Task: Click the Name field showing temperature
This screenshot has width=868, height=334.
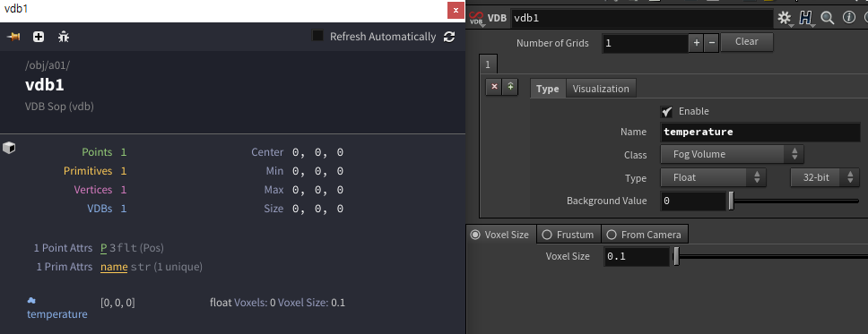Action: point(760,133)
